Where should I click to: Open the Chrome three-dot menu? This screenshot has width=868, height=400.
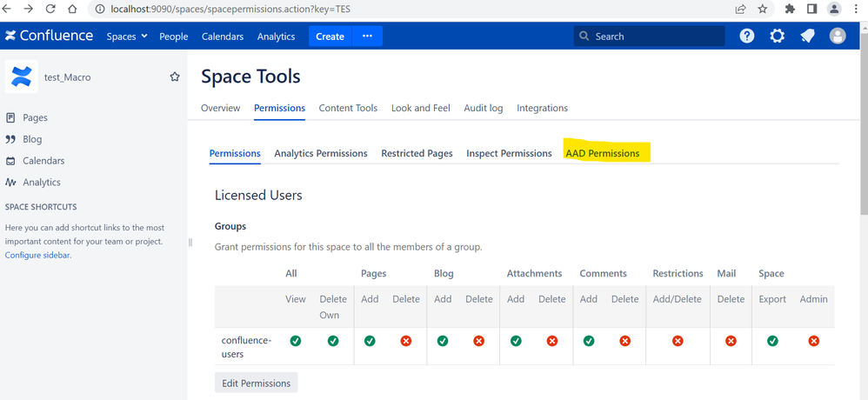(857, 10)
